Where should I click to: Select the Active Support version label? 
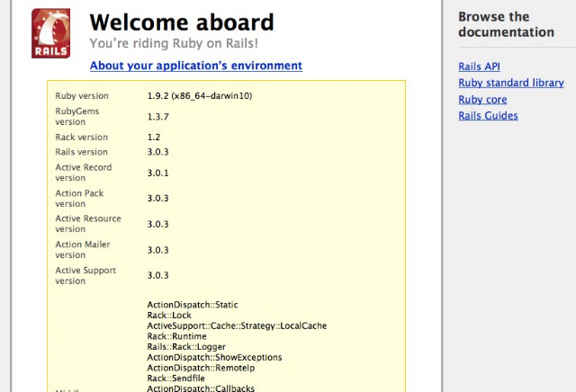pyautogui.click(x=85, y=275)
